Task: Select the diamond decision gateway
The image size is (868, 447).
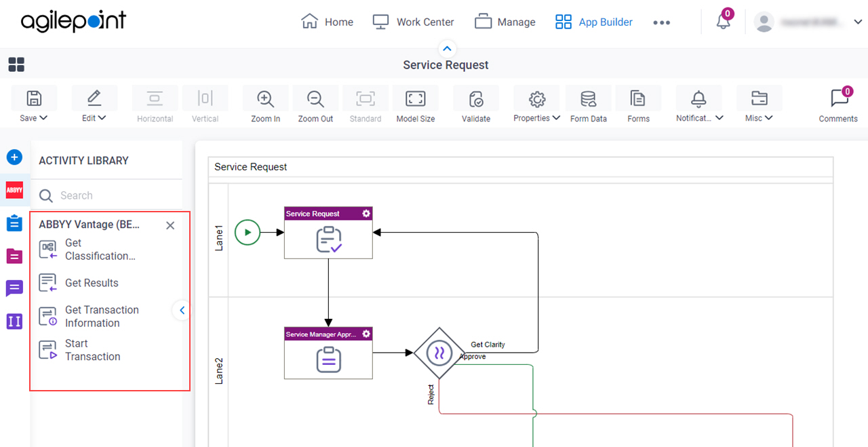Action: [x=439, y=353]
